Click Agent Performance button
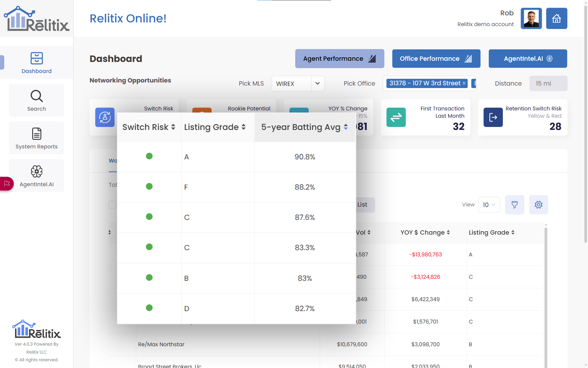This screenshot has width=588, height=368. 339,59
